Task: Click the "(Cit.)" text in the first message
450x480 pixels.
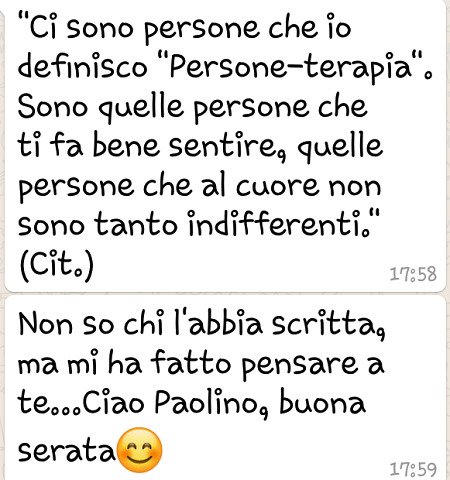Action: [x=56, y=265]
